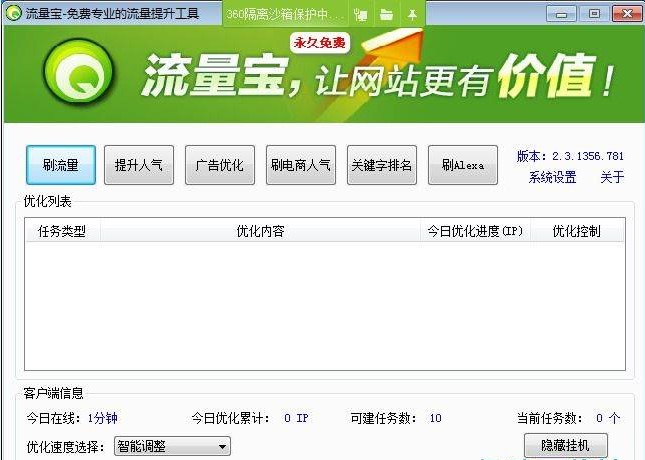Image resolution: width=645 pixels, height=460 pixels.
Task: Click the 优化控制 column header
Action: tap(577, 231)
